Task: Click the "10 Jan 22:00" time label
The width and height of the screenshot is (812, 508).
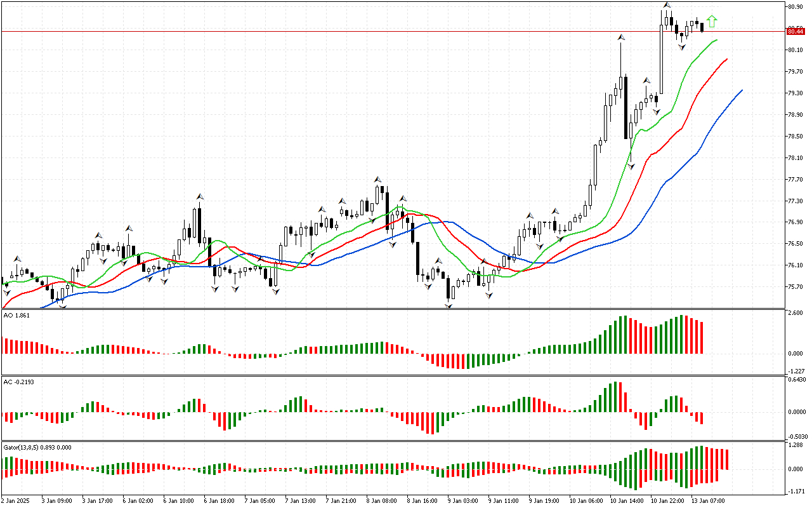Action: [x=667, y=500]
